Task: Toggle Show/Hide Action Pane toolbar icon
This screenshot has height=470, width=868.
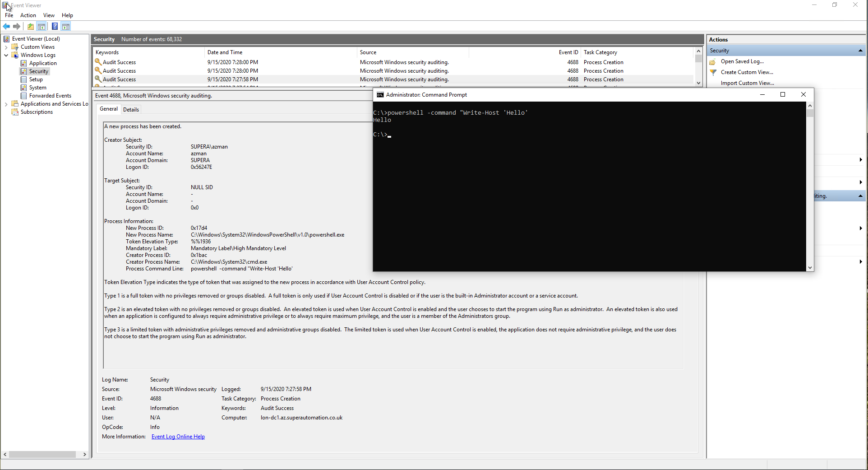Action: [x=66, y=26]
